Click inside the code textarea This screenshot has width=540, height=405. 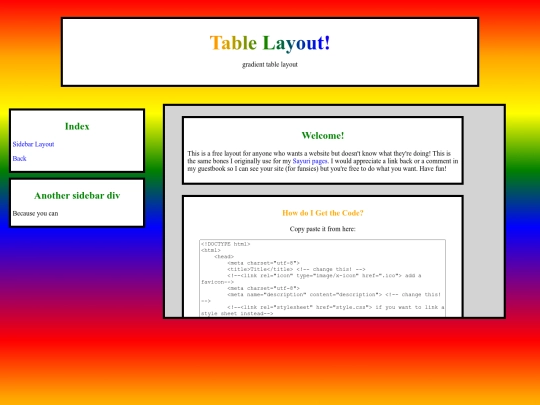[322, 278]
